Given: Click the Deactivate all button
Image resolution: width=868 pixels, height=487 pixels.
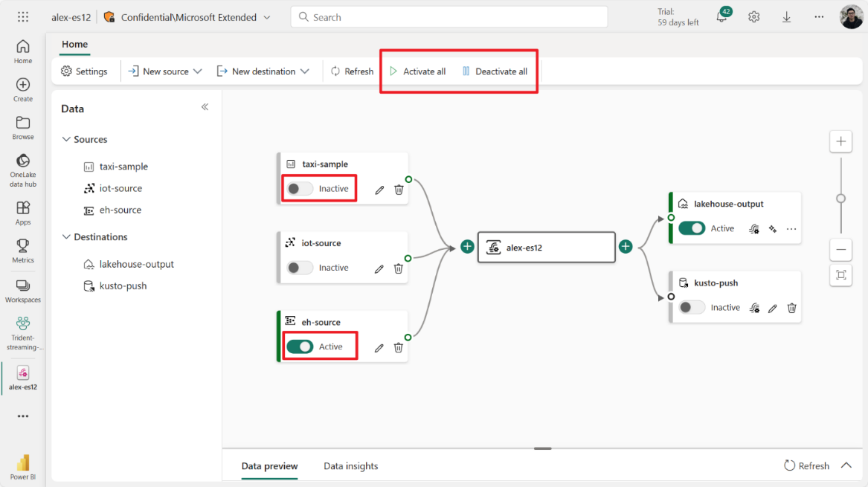Looking at the screenshot, I should coord(495,71).
